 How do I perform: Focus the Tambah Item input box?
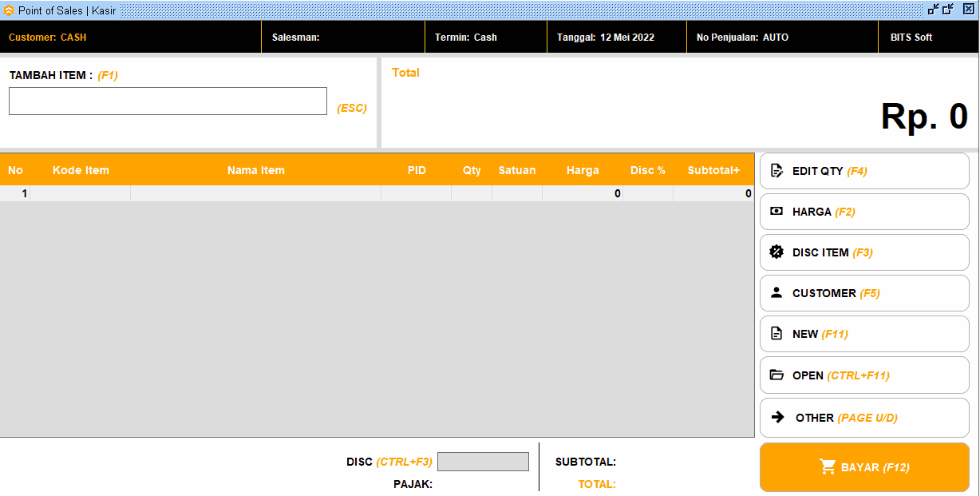coord(168,101)
